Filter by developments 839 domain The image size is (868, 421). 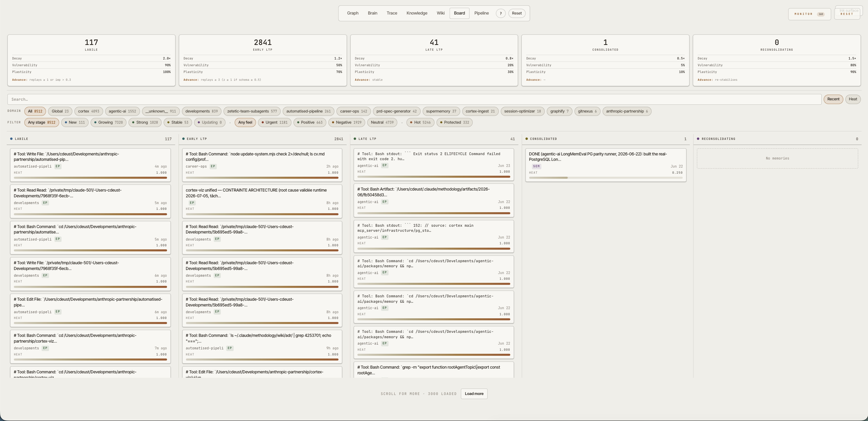(x=202, y=111)
